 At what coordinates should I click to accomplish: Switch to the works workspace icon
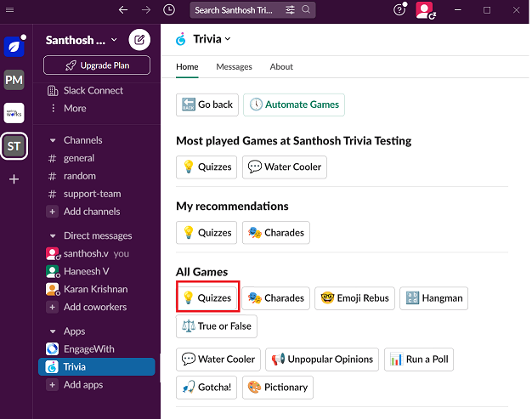click(x=14, y=113)
